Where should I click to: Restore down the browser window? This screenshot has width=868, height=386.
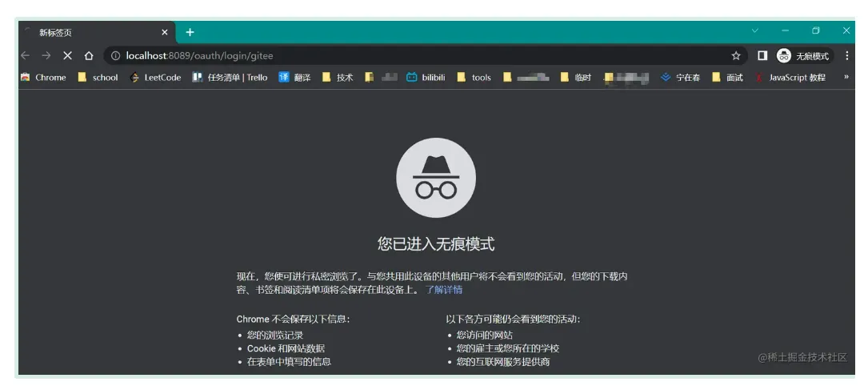(x=815, y=31)
